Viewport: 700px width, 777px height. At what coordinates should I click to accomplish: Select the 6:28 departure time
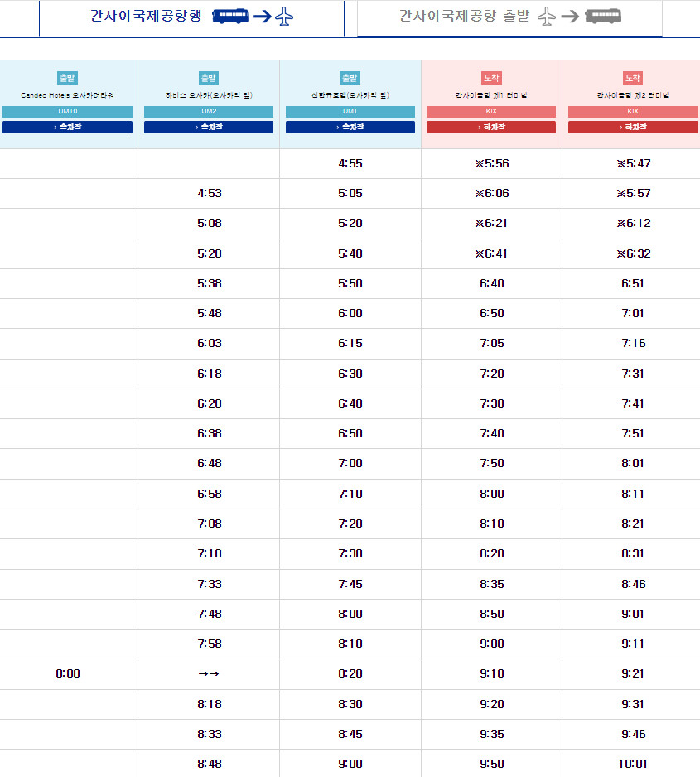tap(209, 403)
